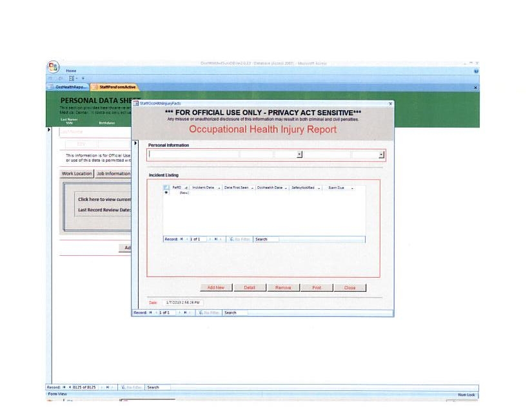Go to previous record in main form navigator
The height and width of the screenshot is (411, 532).
tap(70, 387)
